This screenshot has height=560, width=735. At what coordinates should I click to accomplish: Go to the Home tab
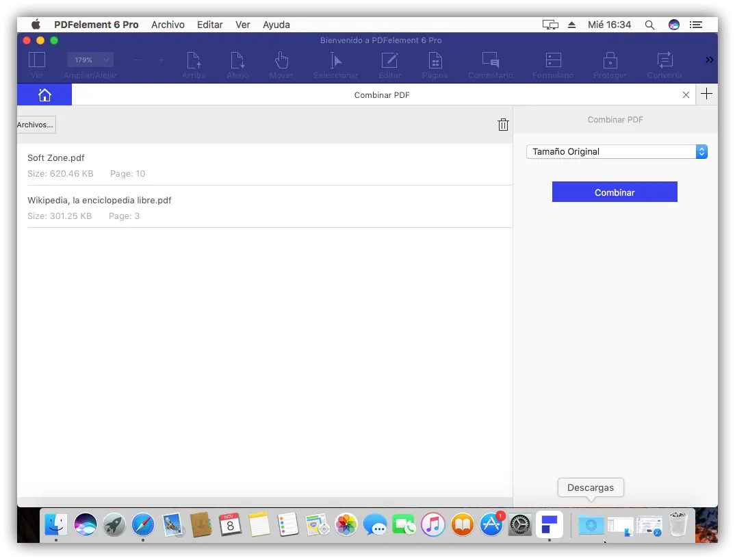(x=44, y=94)
